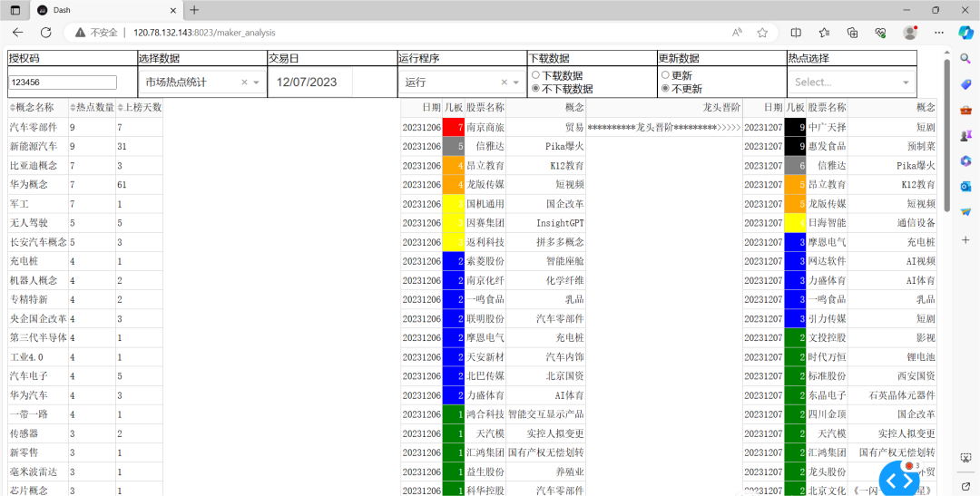Click the sidebar screenshot icon at bottom
980x496 pixels.
pos(965,459)
